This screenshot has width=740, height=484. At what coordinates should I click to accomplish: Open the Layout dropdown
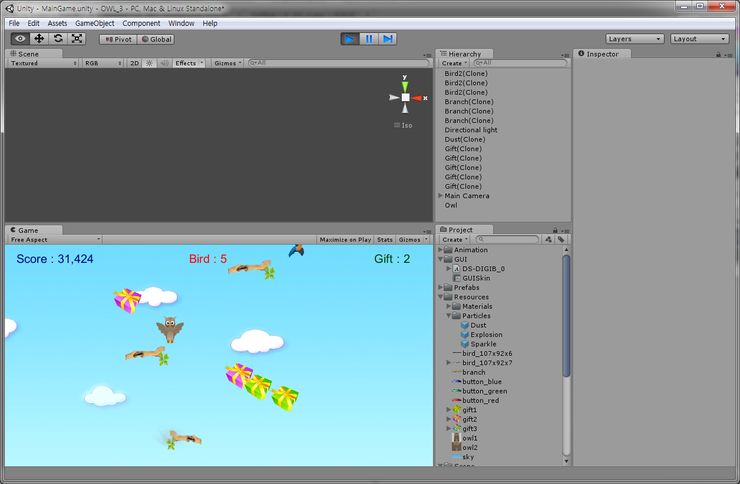(699, 39)
